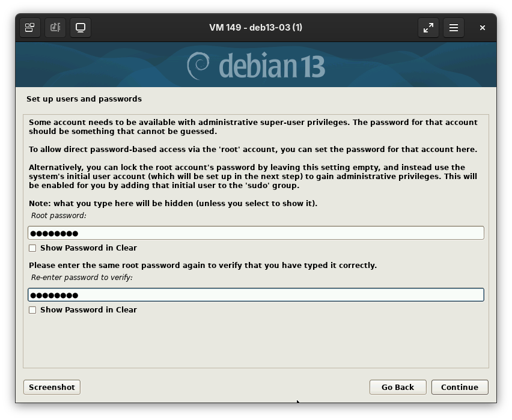
Task: Focus the Root password input field
Action: coord(255,233)
